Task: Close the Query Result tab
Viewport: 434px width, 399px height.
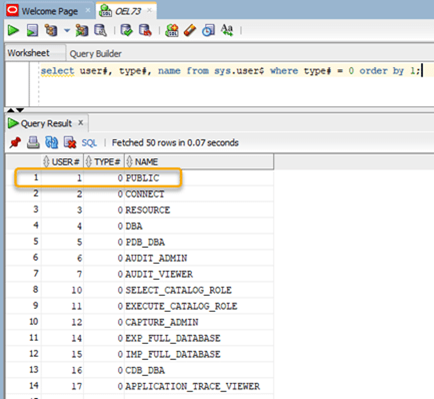Action: click(81, 123)
